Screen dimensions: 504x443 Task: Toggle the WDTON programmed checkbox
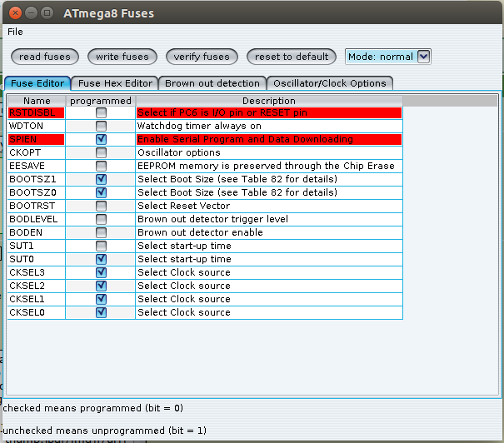pos(101,126)
